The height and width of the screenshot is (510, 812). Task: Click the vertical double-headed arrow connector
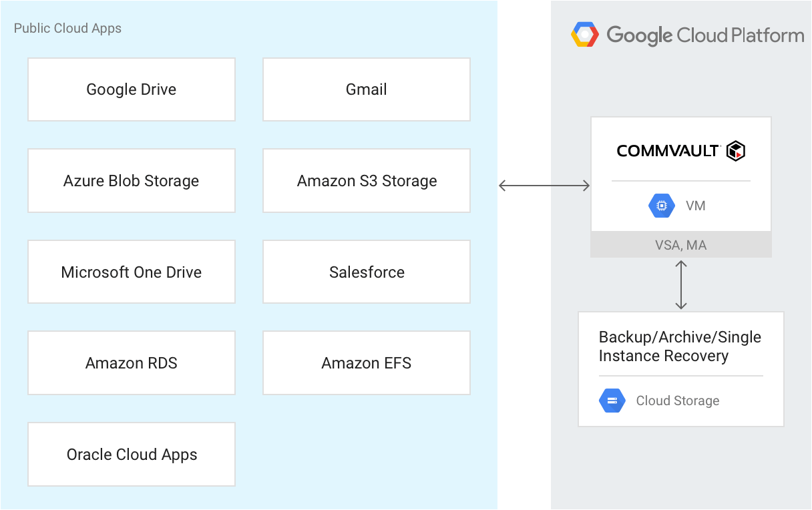[x=680, y=284]
